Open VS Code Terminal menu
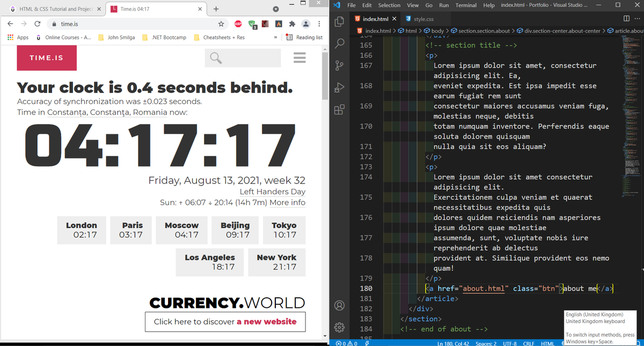 tap(466, 5)
